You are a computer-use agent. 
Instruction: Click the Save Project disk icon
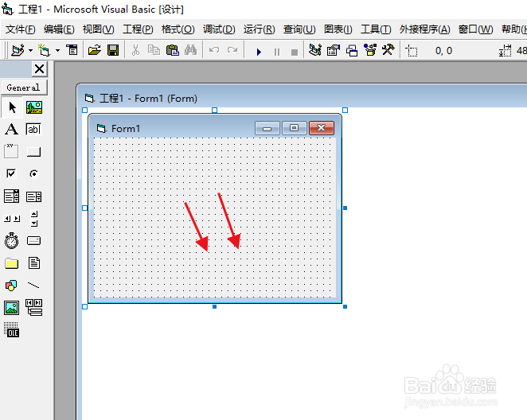(x=113, y=51)
